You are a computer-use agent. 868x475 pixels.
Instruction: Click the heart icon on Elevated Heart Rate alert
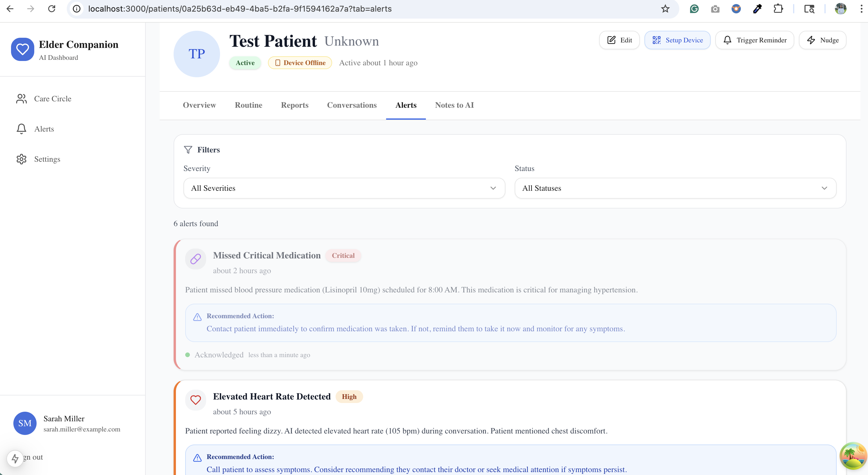[x=195, y=400]
